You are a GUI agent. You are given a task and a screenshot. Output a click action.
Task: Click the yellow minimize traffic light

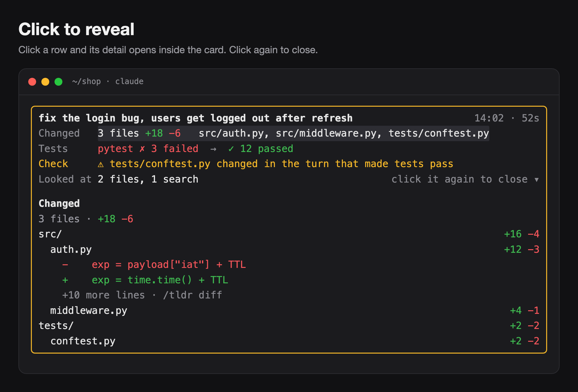tap(45, 82)
